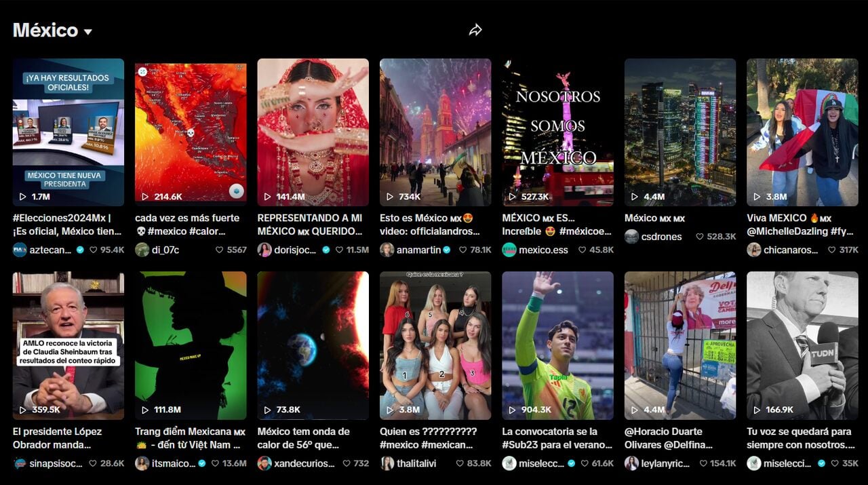
Task: Click the goalkeeper video play icon 904.3K
Action: [x=512, y=410]
